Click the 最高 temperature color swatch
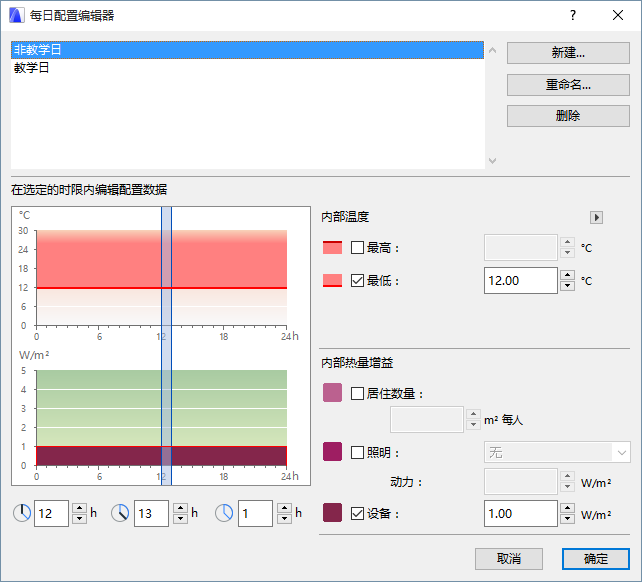Image resolution: width=642 pixels, height=582 pixels. (x=332, y=247)
